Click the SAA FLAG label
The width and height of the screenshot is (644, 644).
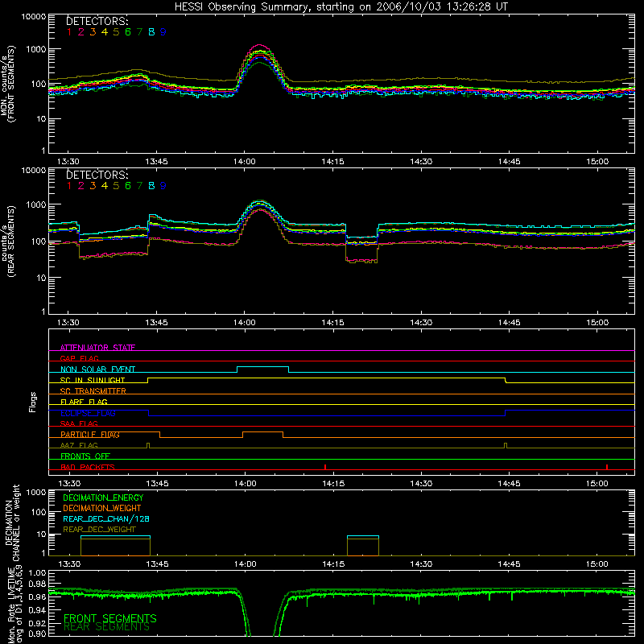point(79,423)
